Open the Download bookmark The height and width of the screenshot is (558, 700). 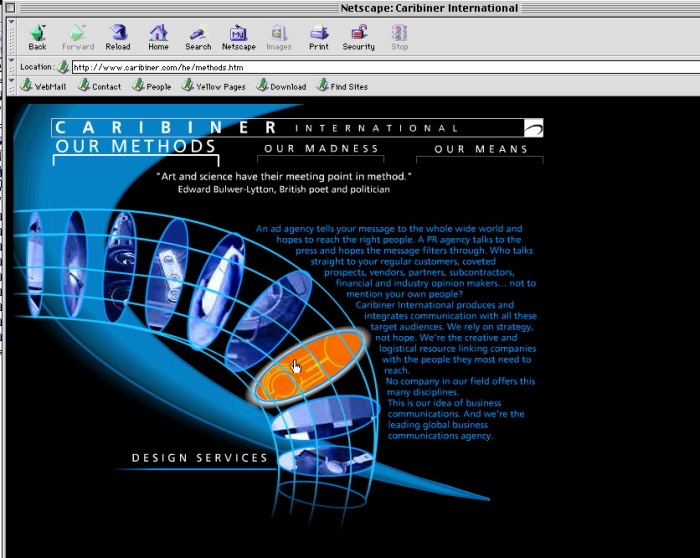coord(281,86)
